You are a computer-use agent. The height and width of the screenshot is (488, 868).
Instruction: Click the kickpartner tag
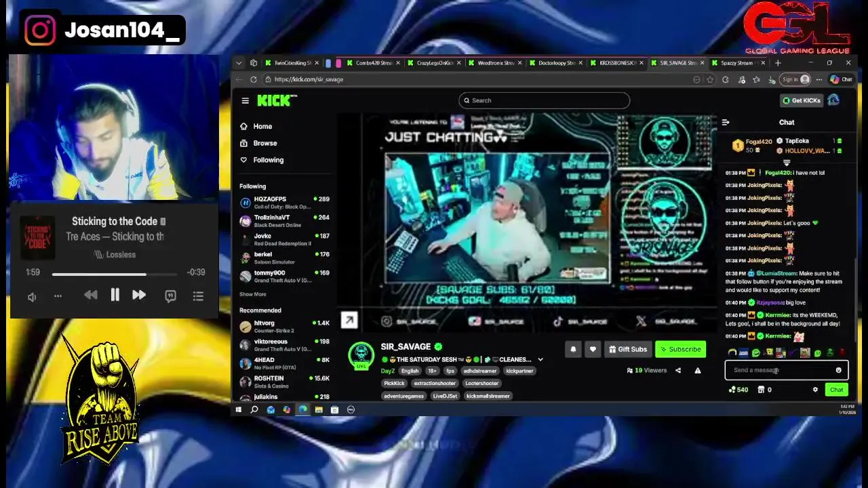(x=519, y=371)
